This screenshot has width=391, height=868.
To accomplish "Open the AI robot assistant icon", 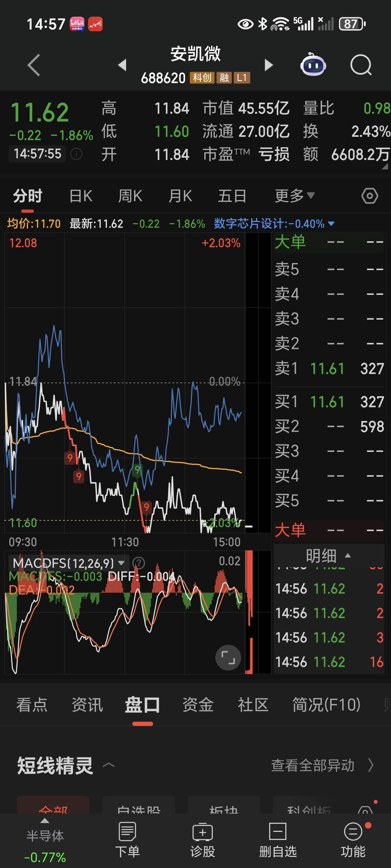I will coord(313,64).
